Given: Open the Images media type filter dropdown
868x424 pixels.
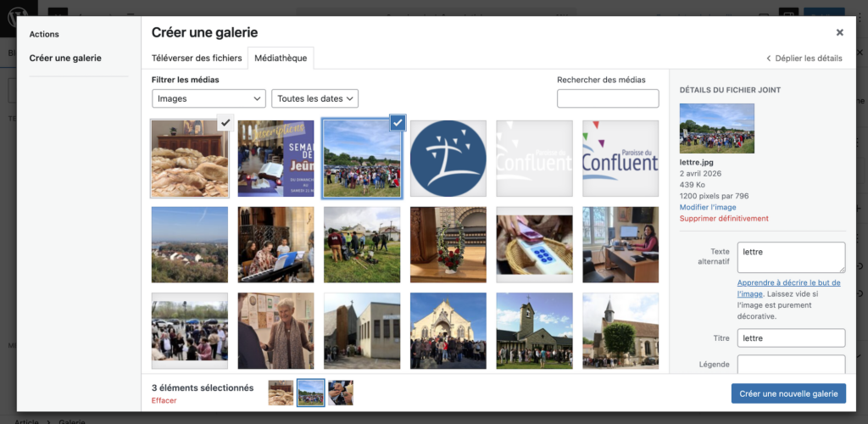Looking at the screenshot, I should pyautogui.click(x=209, y=98).
